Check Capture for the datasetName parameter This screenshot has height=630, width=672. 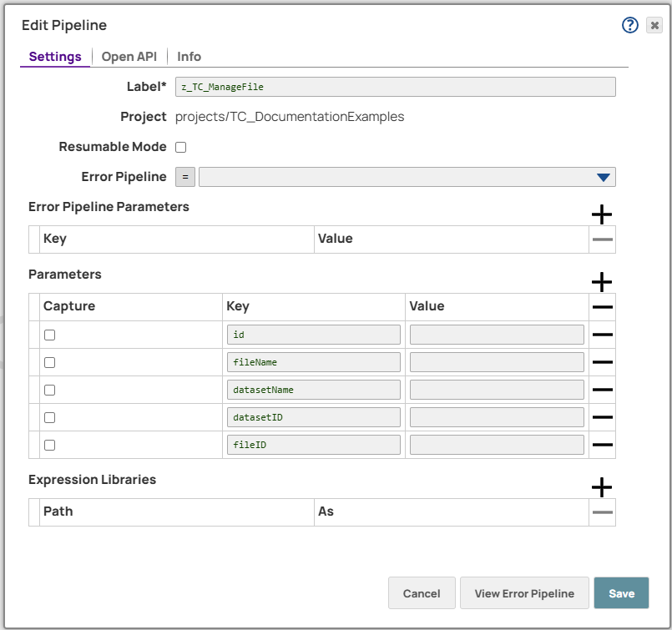[x=50, y=391]
